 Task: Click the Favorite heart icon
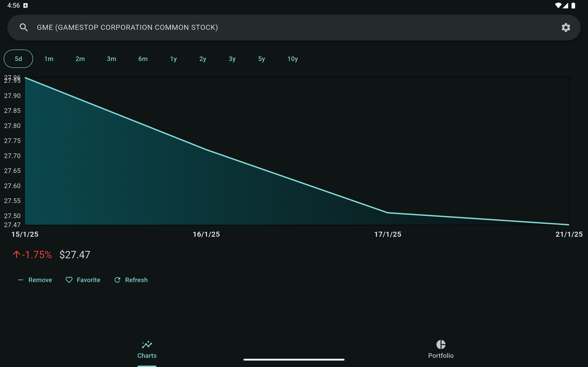(69, 280)
